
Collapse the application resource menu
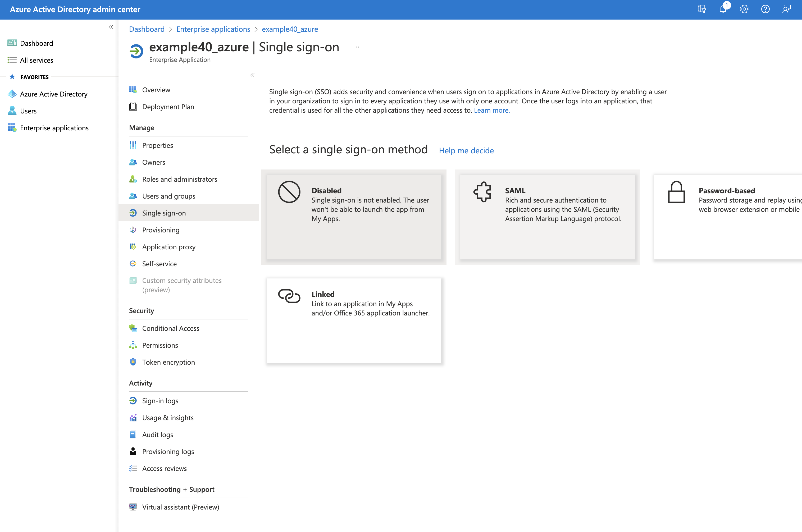click(x=252, y=75)
